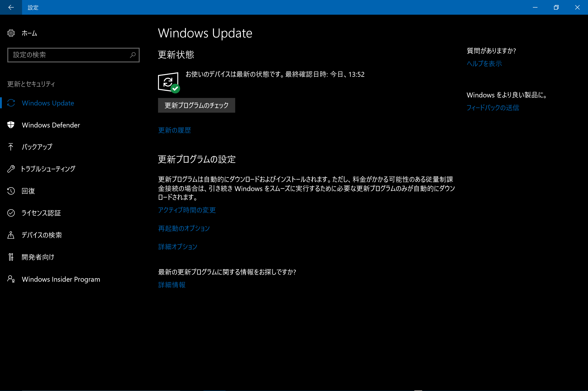Click the back arrow in title bar
The width and height of the screenshot is (588, 391).
pos(11,7)
